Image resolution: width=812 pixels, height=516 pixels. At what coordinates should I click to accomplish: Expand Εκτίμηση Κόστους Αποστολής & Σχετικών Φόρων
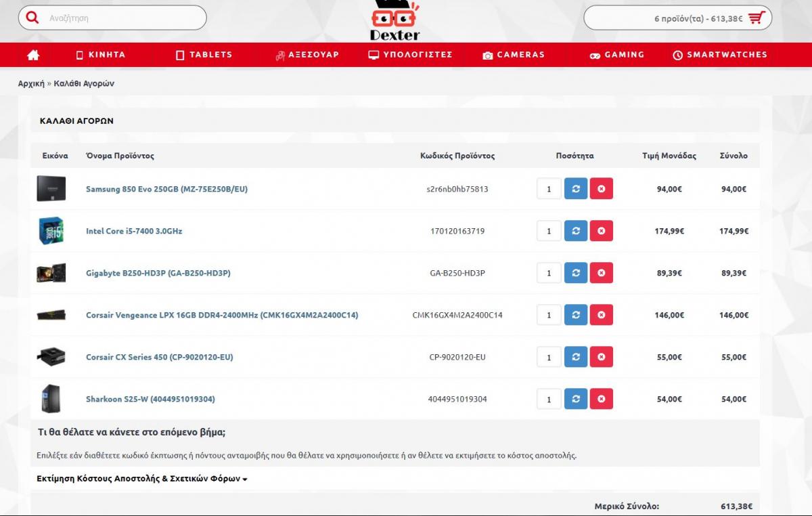click(x=142, y=479)
